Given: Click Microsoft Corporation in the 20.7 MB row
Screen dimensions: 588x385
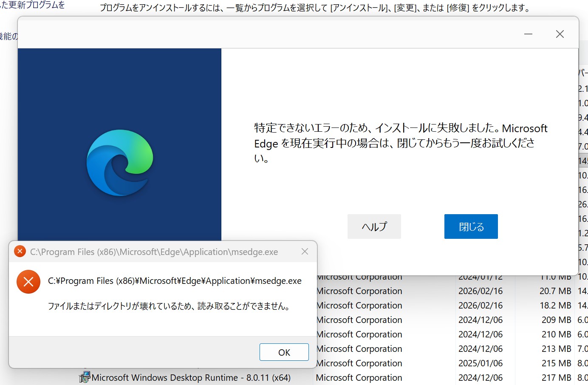Looking at the screenshot, I should (x=359, y=291).
